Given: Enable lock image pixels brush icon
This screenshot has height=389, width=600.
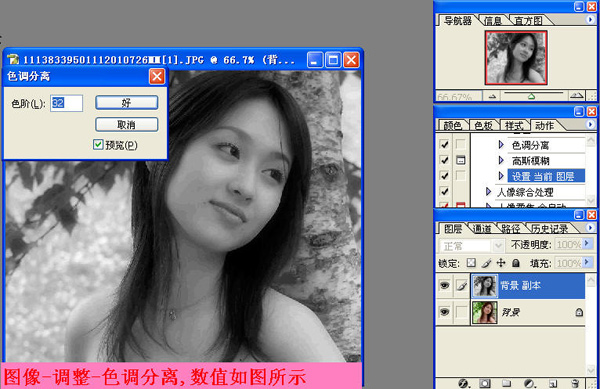Looking at the screenshot, I should [486, 263].
